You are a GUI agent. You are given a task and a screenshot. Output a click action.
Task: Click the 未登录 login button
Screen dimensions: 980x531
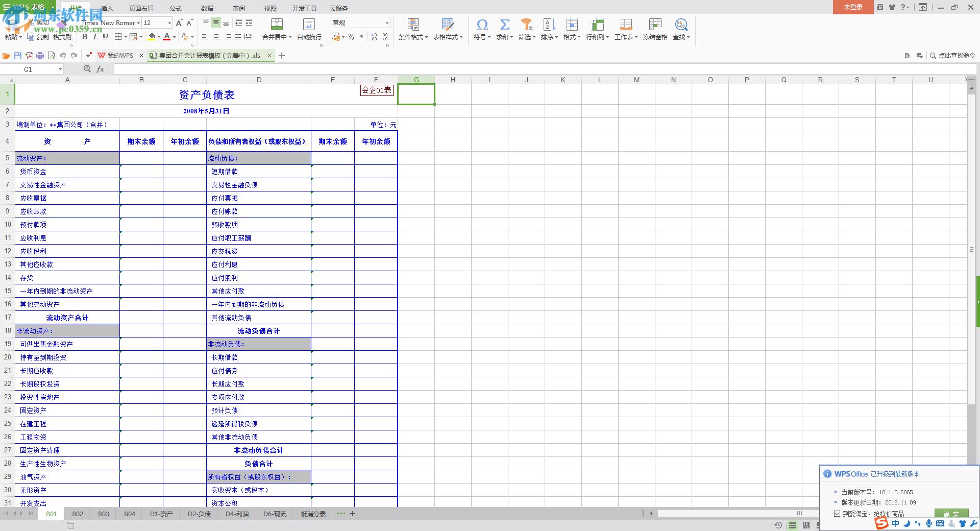(x=853, y=7)
